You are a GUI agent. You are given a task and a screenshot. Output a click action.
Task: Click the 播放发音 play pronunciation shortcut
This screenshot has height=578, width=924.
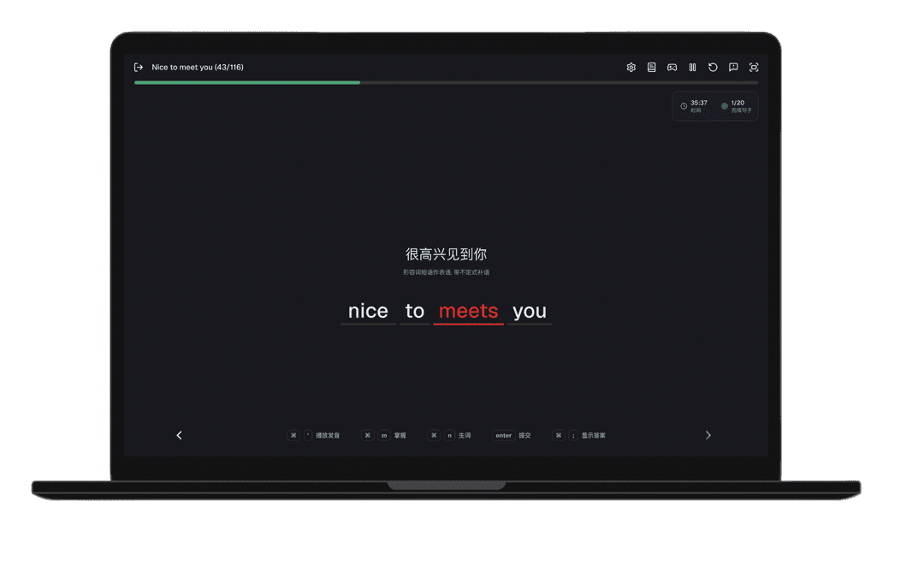tap(314, 435)
